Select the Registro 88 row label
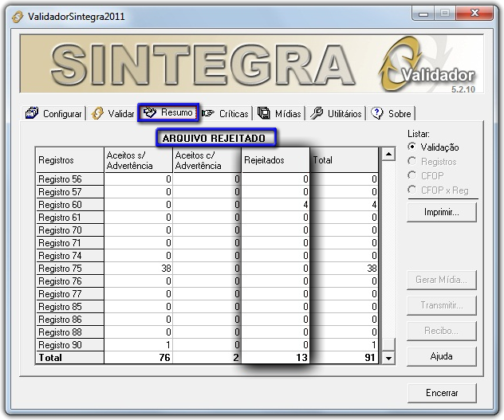Viewport: 504px width, 420px height. coord(69,332)
